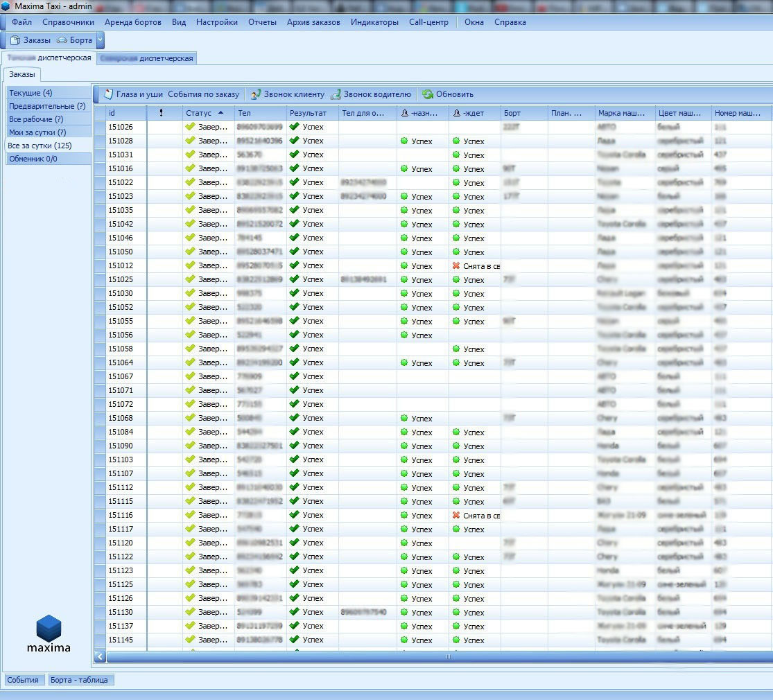Open the Справочники menu
The width and height of the screenshot is (773, 700).
point(68,22)
